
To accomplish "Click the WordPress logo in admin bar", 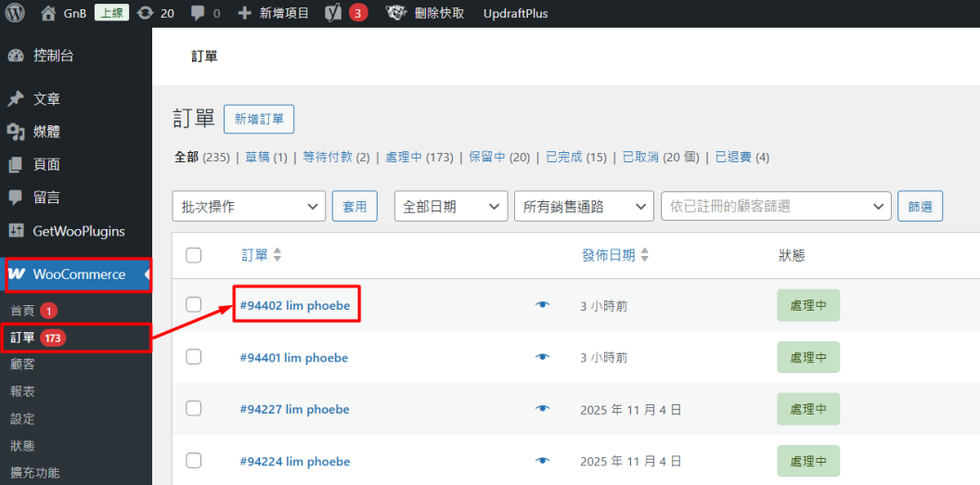I will click(15, 13).
